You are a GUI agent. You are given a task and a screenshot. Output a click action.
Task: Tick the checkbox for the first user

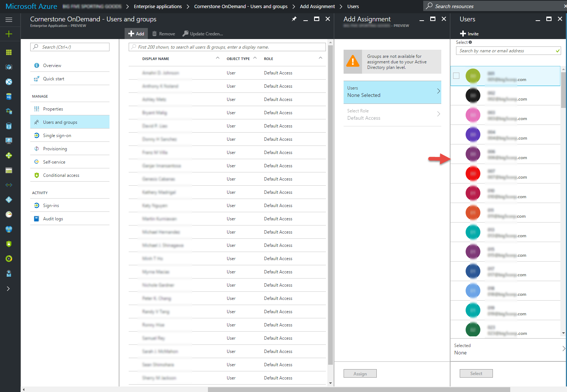tap(456, 76)
